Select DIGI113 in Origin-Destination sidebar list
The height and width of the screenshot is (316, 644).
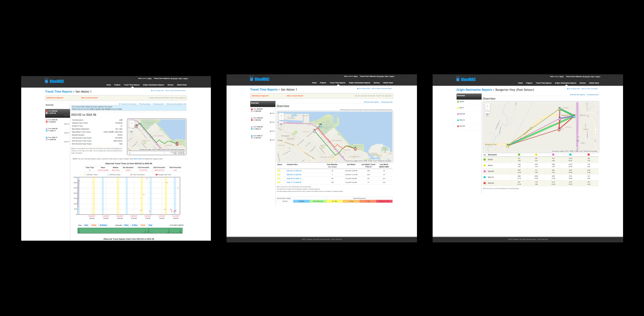point(462,120)
